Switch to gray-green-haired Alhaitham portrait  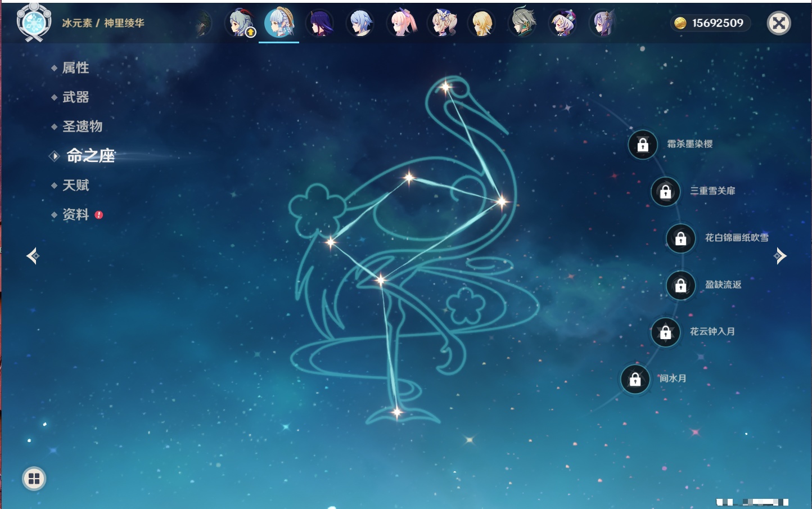(522, 23)
